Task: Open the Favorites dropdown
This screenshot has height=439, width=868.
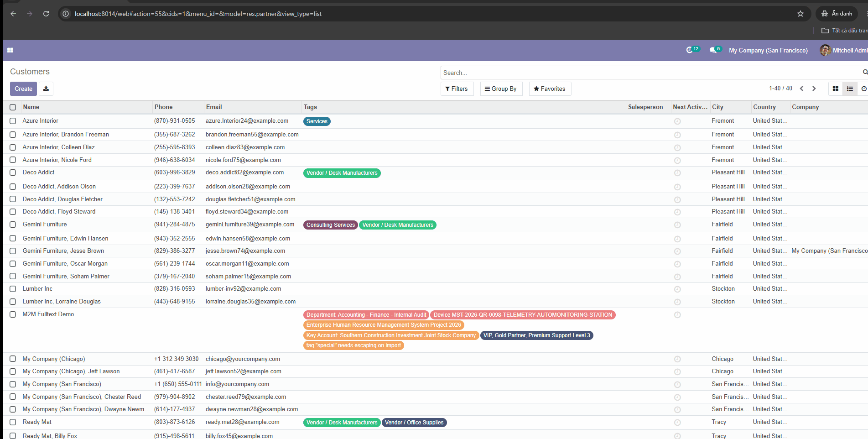Action: [x=550, y=89]
